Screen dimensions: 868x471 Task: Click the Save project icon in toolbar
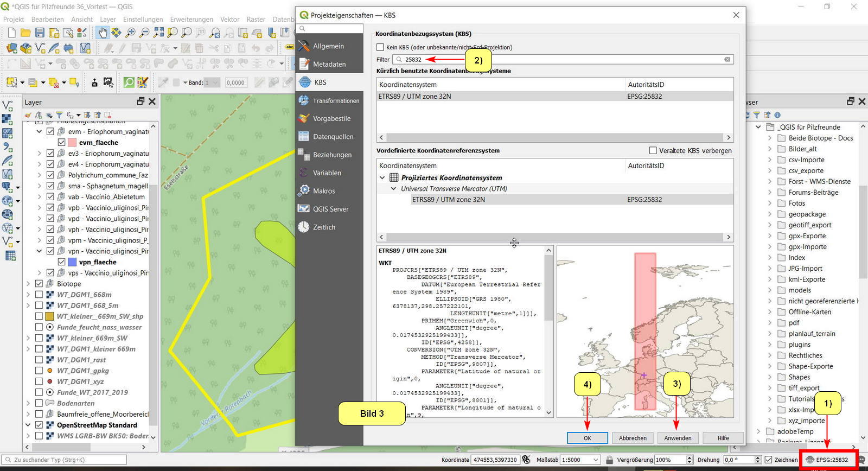pyautogui.click(x=40, y=33)
